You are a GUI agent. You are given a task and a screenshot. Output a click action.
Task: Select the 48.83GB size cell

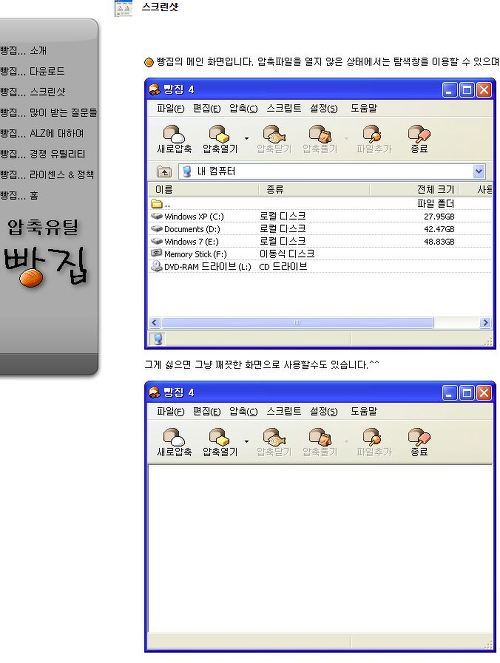[x=439, y=242]
